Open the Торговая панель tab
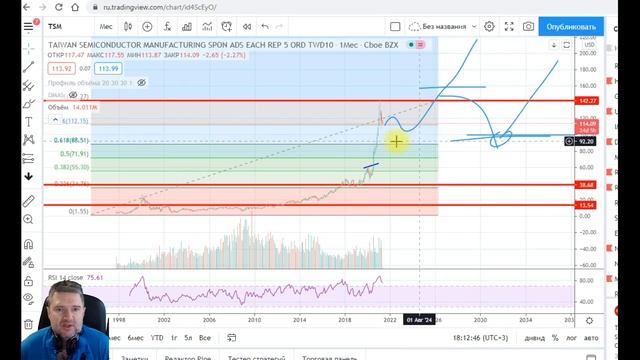Viewport: 640px width, 360px height. pos(330,358)
